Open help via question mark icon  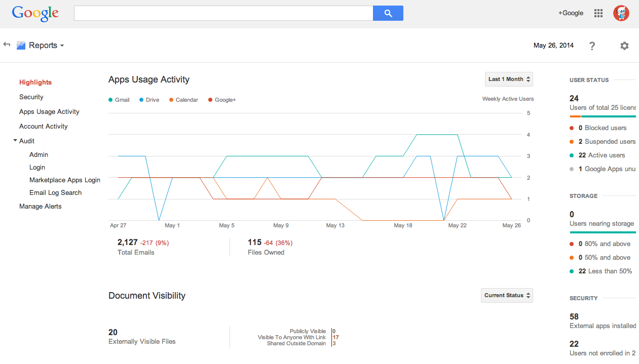click(592, 46)
